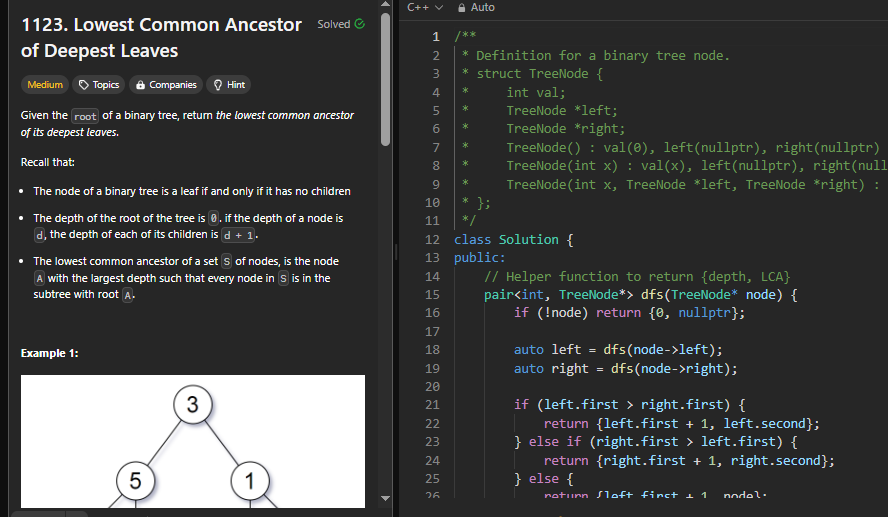Image resolution: width=888 pixels, height=517 pixels.
Task: Click the scroll up arrow of description panel
Action: (x=386, y=4)
